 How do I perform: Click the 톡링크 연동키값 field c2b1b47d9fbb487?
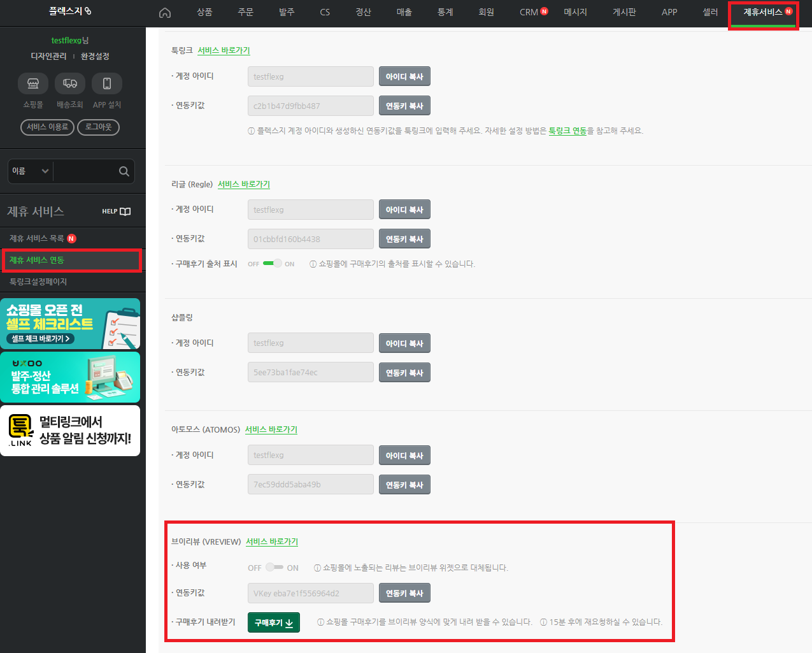click(x=311, y=106)
